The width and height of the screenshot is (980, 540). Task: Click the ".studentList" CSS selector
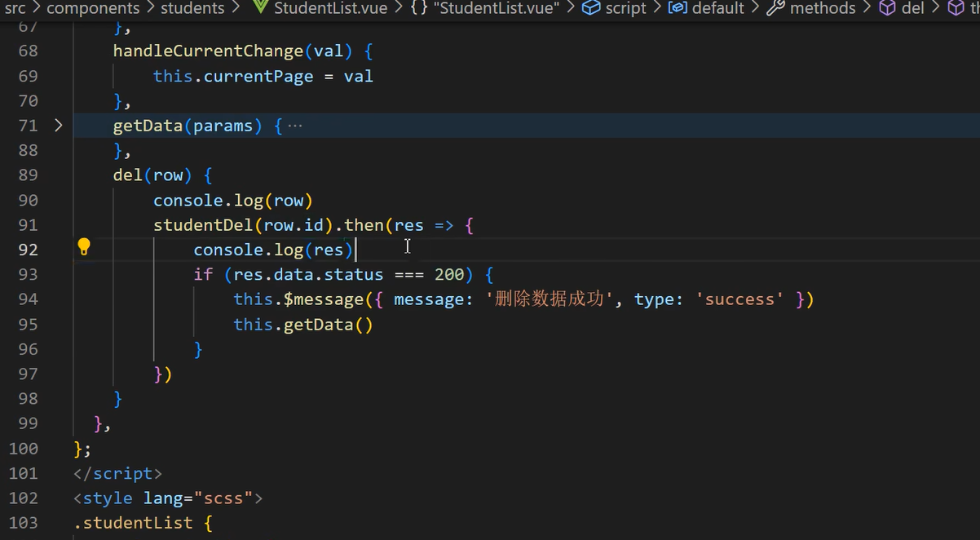[x=133, y=523]
